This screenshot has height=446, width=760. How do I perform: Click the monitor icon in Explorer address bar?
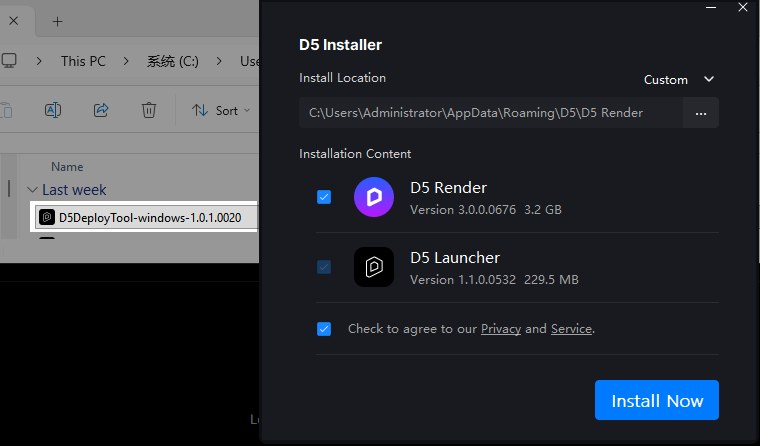(x=9, y=61)
